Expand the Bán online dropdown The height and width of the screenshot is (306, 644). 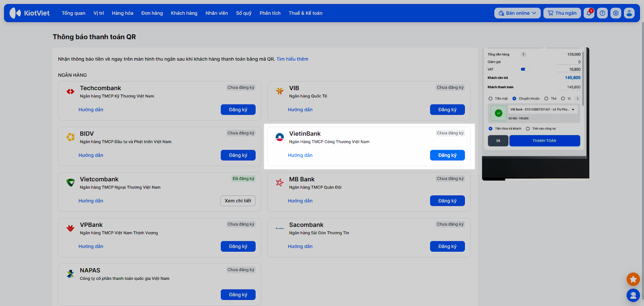tap(517, 13)
